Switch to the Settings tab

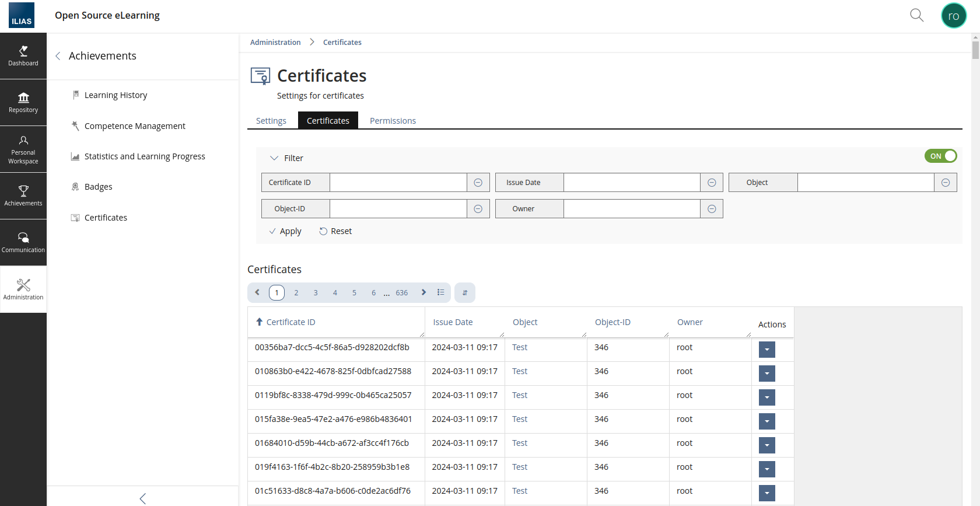click(x=271, y=121)
